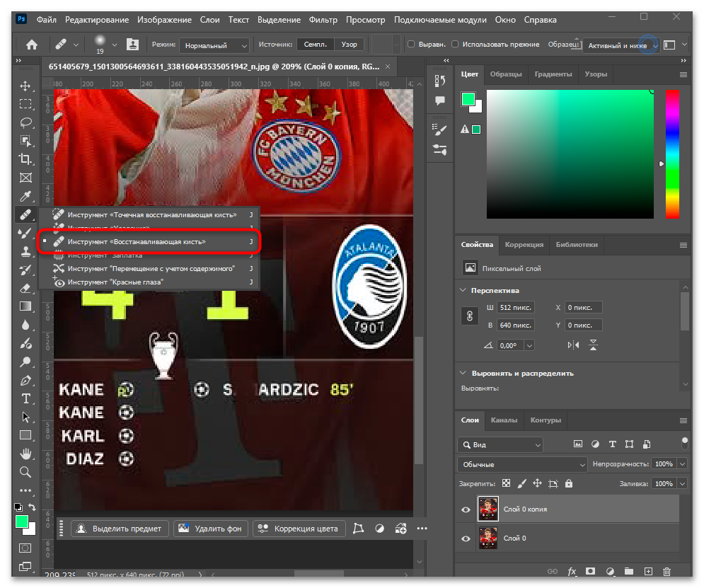Hide the Слой 0 копия layer

point(466,509)
